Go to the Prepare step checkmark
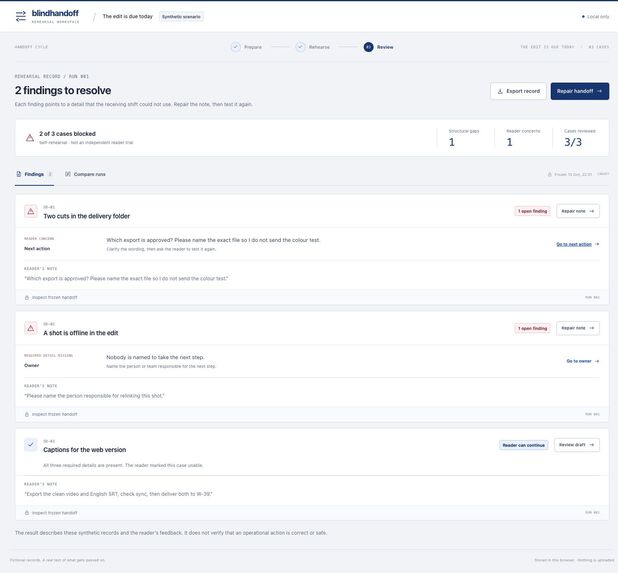This screenshot has width=618, height=573. pyautogui.click(x=236, y=47)
